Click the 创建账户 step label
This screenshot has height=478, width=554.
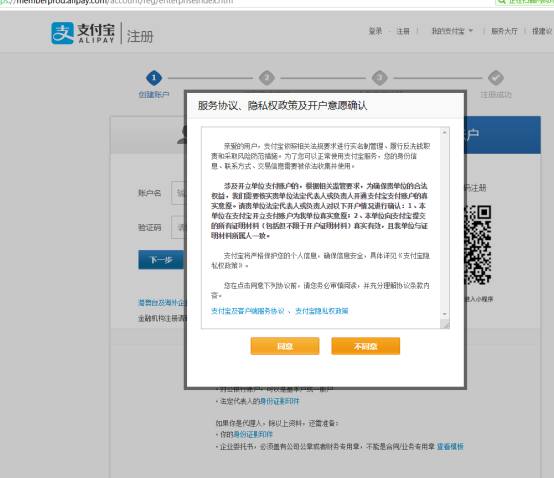[154, 94]
